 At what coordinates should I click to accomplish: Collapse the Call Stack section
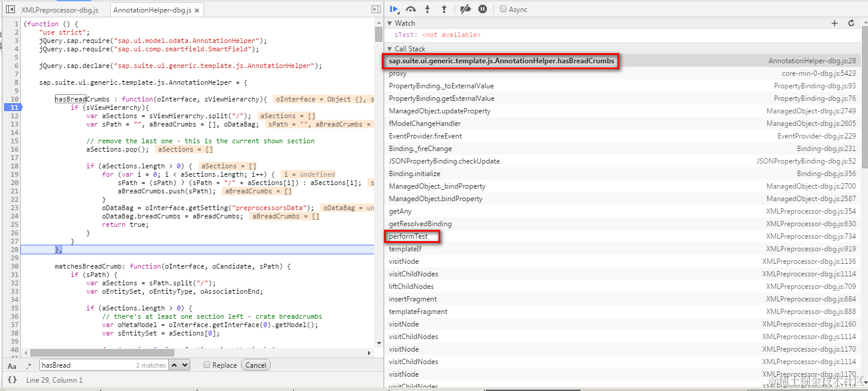point(390,49)
